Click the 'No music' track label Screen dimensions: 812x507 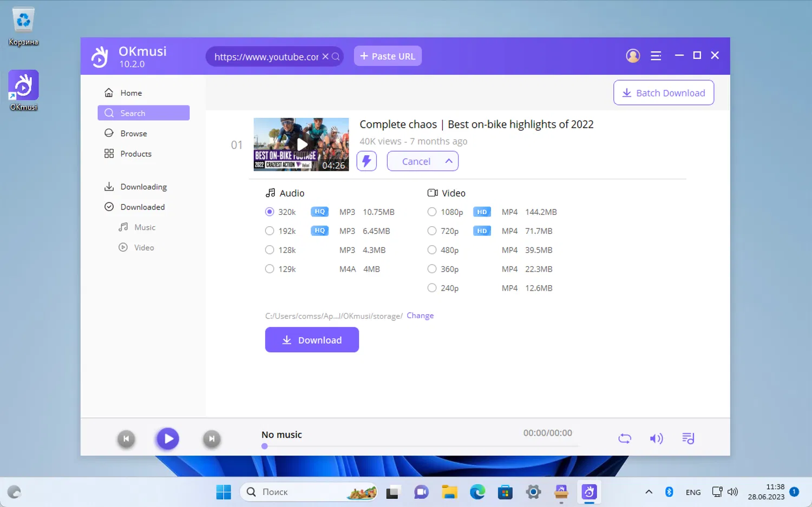click(281, 434)
